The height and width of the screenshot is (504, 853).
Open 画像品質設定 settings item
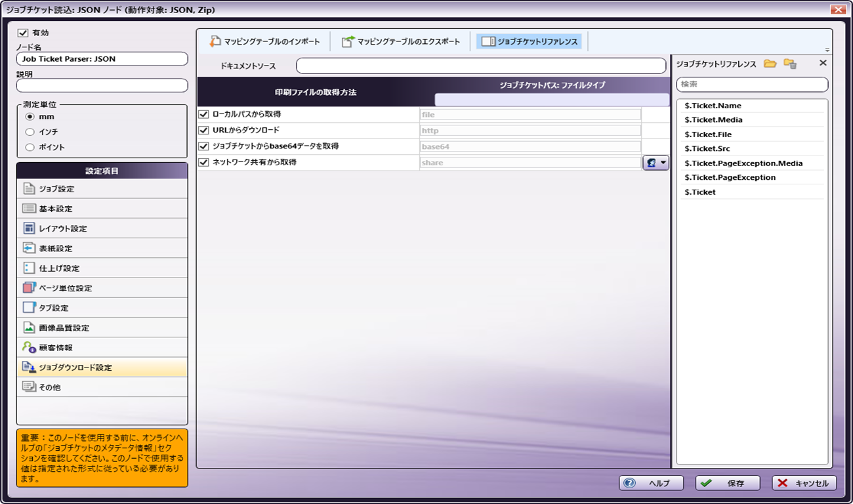102,327
